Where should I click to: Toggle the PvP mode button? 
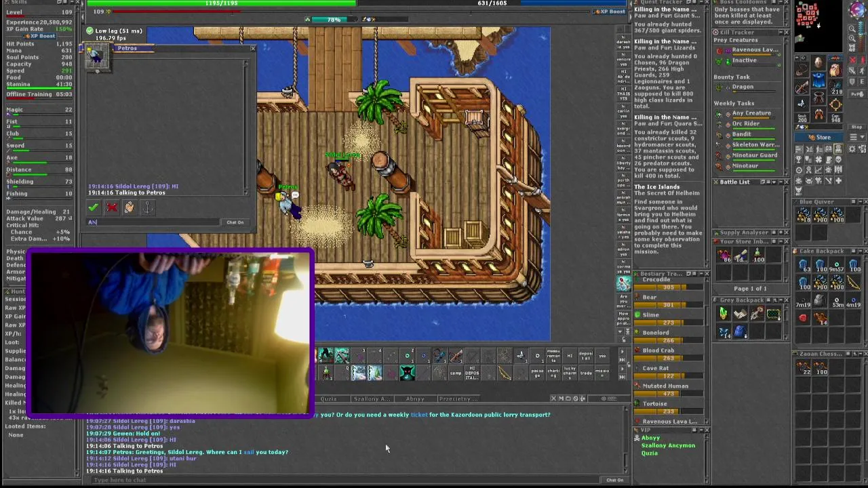coord(857,94)
